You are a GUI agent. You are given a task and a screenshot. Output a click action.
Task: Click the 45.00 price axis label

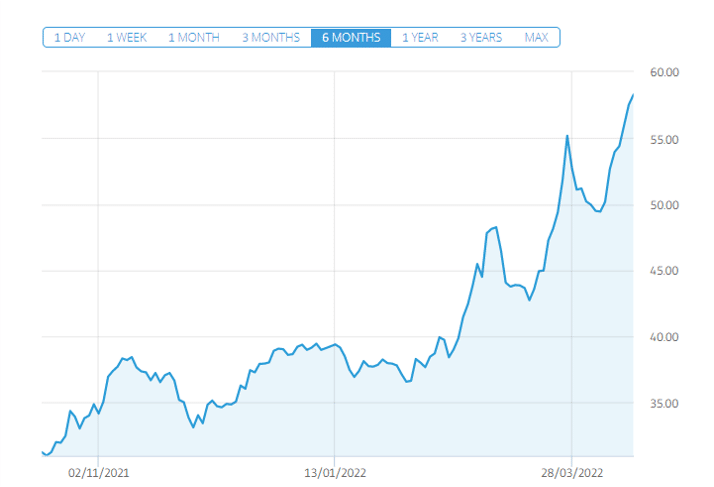[x=664, y=271]
